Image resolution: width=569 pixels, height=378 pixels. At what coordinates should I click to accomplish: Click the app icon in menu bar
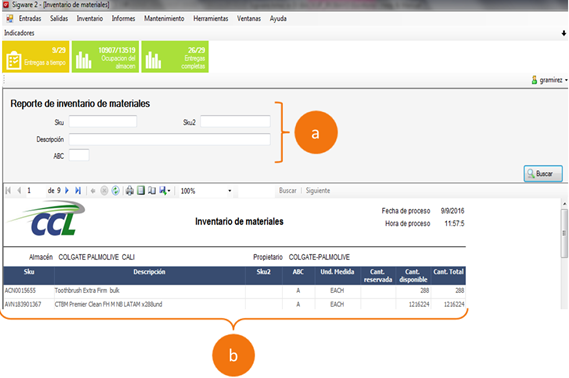[10, 18]
